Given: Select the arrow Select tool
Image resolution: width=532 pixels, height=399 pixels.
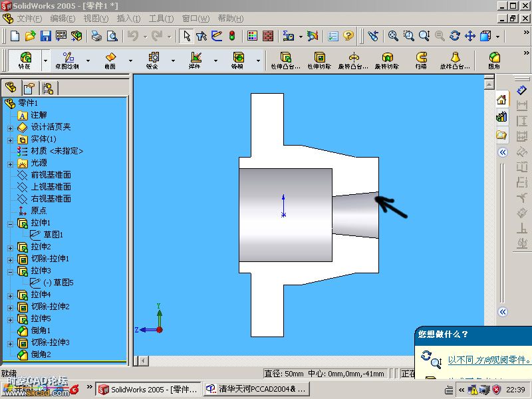Looking at the screenshot, I should click(x=187, y=36).
